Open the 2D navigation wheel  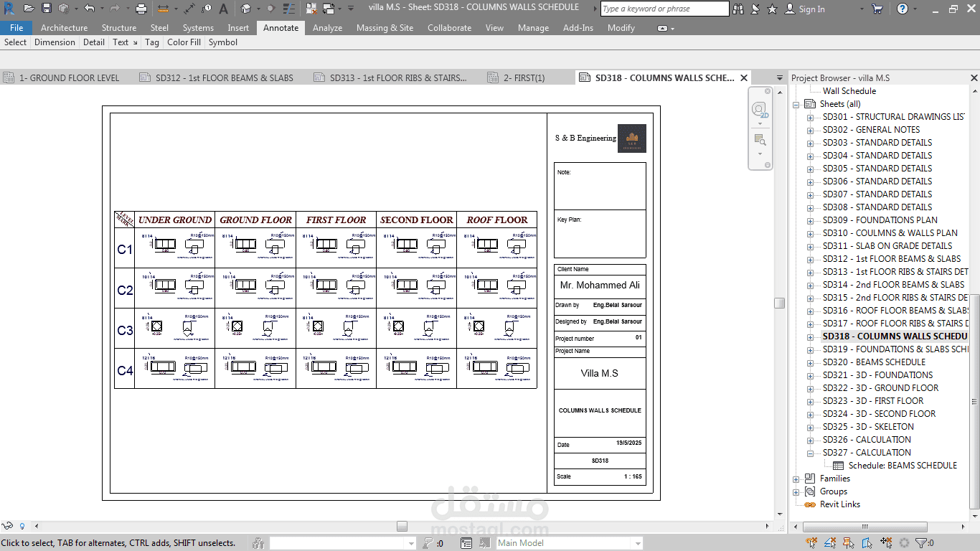[x=759, y=110]
